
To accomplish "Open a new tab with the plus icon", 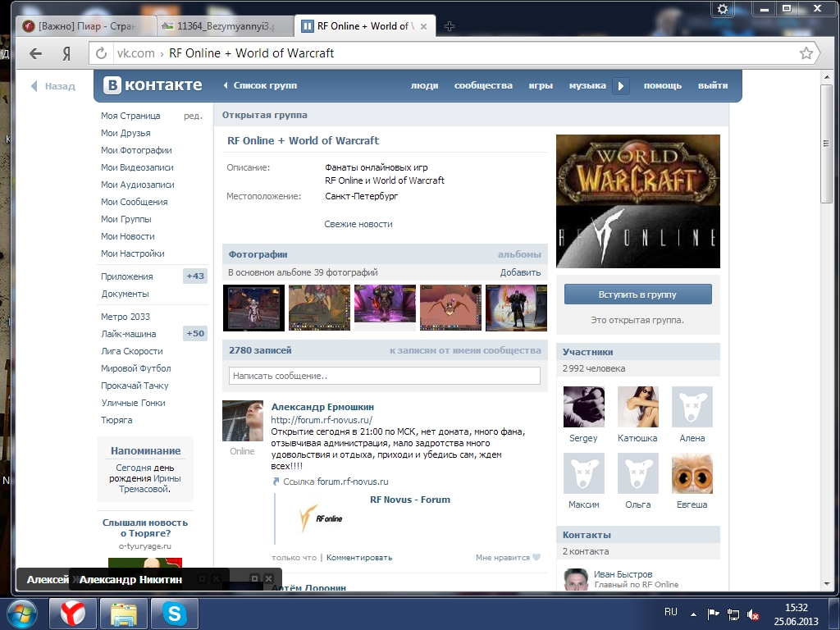I will click(450, 25).
